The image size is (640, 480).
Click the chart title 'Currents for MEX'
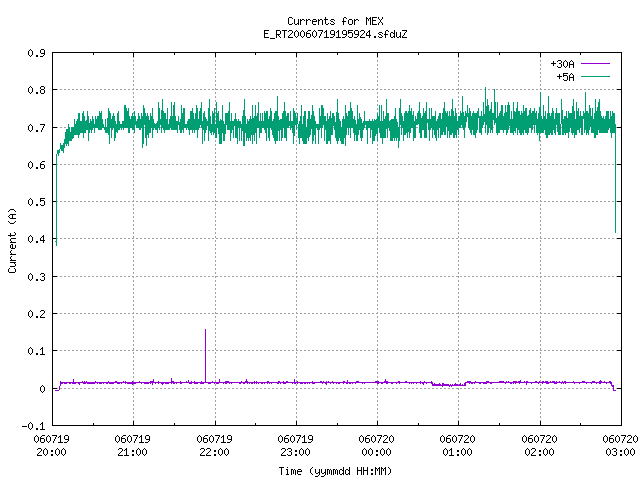click(335, 21)
